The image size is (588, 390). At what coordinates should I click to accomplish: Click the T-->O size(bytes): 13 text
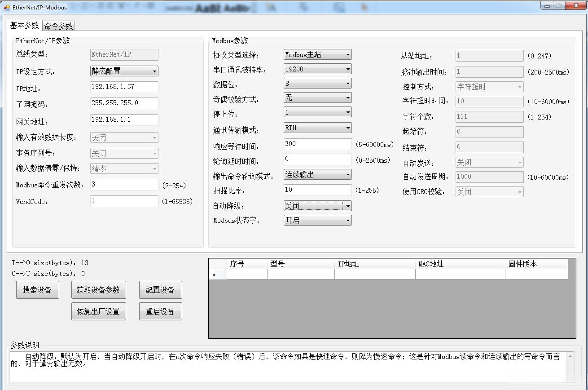pyautogui.click(x=50, y=263)
